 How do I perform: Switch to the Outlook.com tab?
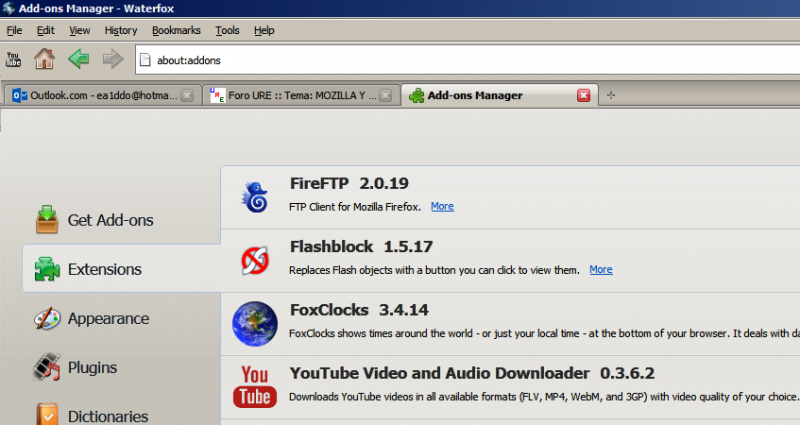tap(103, 95)
